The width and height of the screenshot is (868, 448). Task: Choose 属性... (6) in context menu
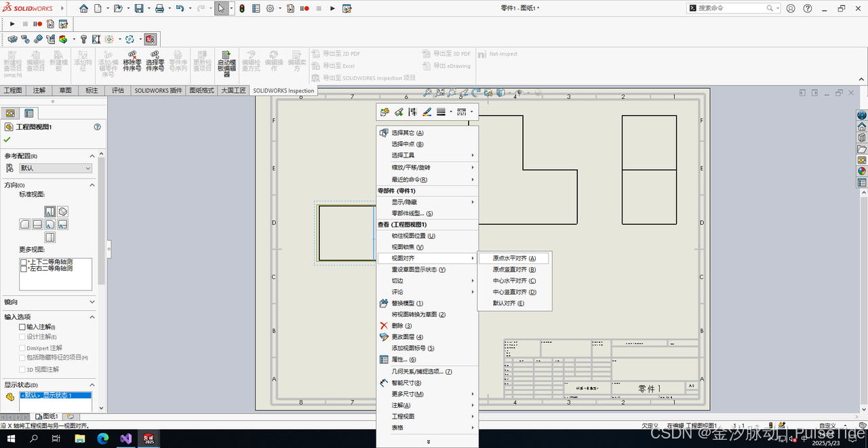click(x=428, y=360)
